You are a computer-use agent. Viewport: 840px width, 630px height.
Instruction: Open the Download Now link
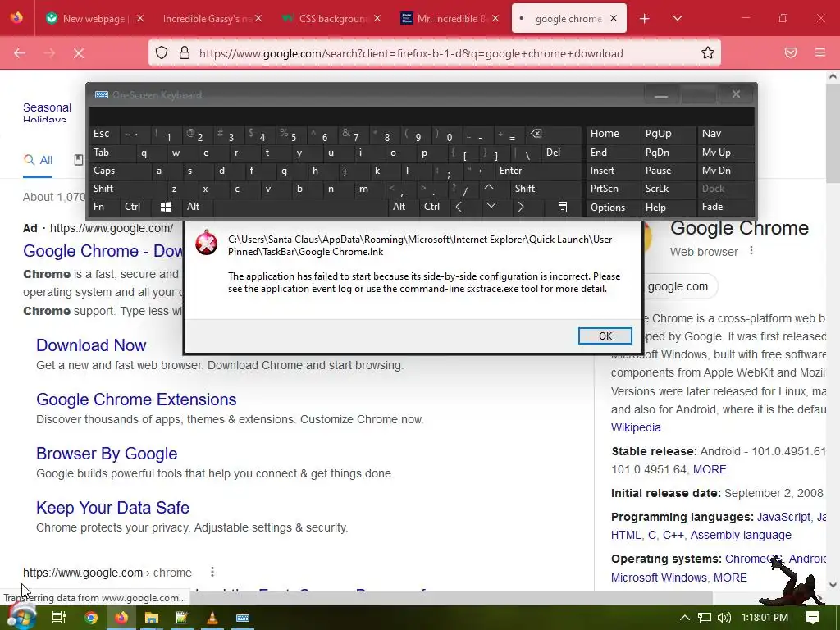pyautogui.click(x=91, y=345)
